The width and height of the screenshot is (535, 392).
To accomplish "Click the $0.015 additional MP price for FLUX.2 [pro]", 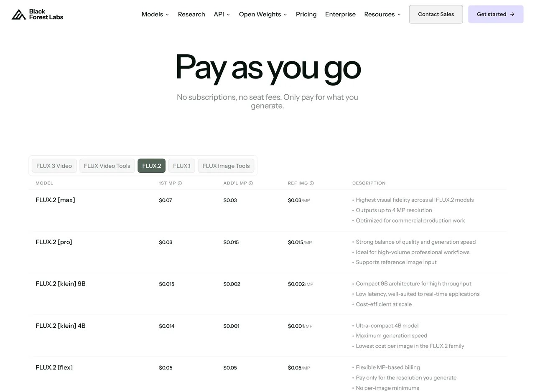I will pyautogui.click(x=231, y=242).
